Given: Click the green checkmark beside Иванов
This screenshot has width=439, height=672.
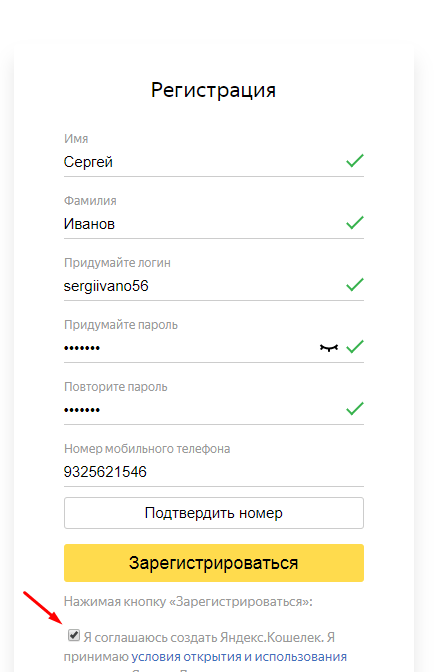Looking at the screenshot, I should 355,223.
